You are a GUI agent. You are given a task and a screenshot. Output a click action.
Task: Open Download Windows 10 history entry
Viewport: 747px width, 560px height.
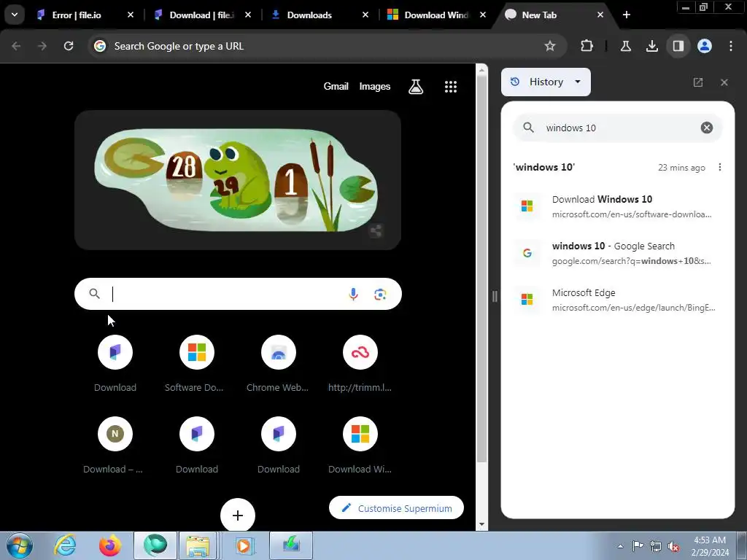(618, 206)
